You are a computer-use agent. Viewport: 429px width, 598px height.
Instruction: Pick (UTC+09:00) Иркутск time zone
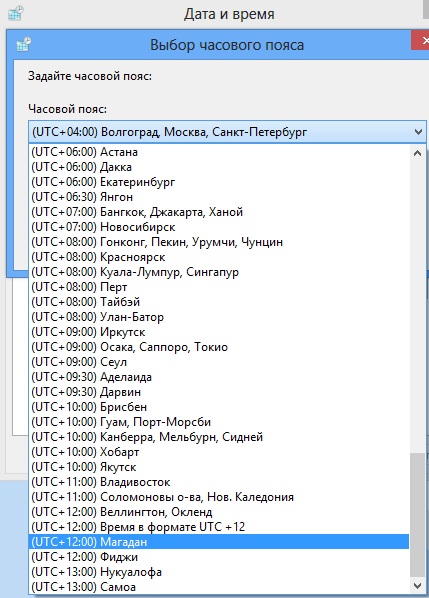[x=219, y=332]
